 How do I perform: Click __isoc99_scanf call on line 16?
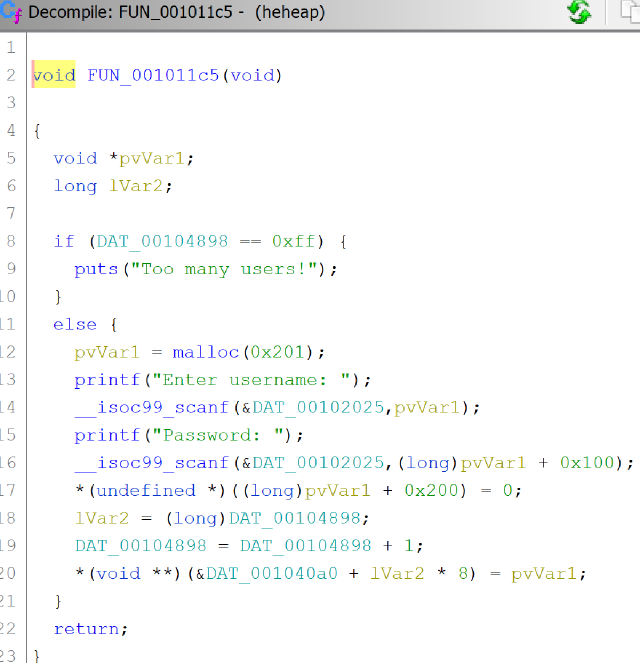152,463
